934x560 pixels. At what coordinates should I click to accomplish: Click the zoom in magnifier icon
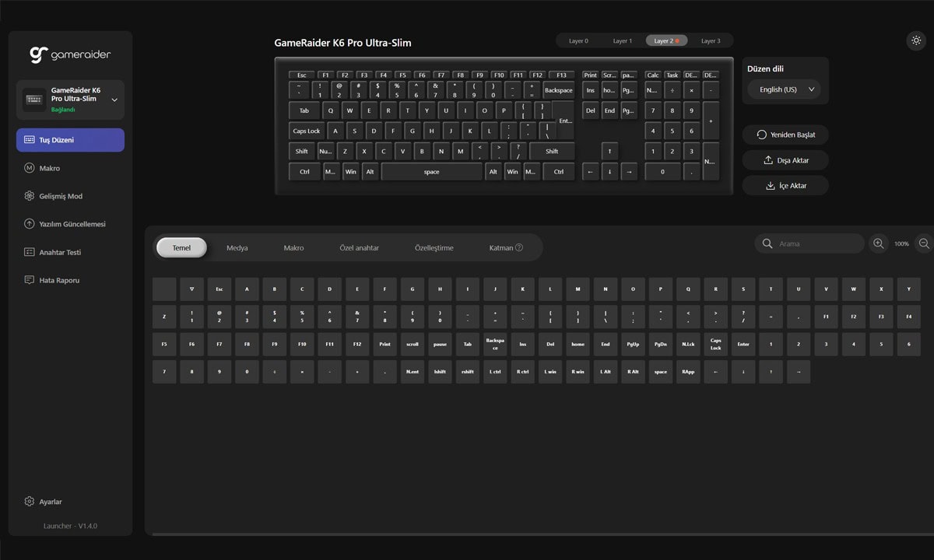click(878, 243)
